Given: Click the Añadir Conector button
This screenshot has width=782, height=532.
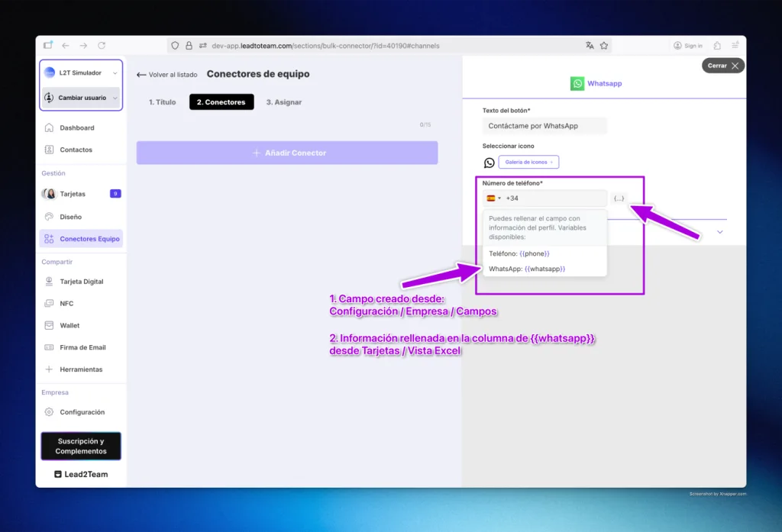Looking at the screenshot, I should 287,153.
